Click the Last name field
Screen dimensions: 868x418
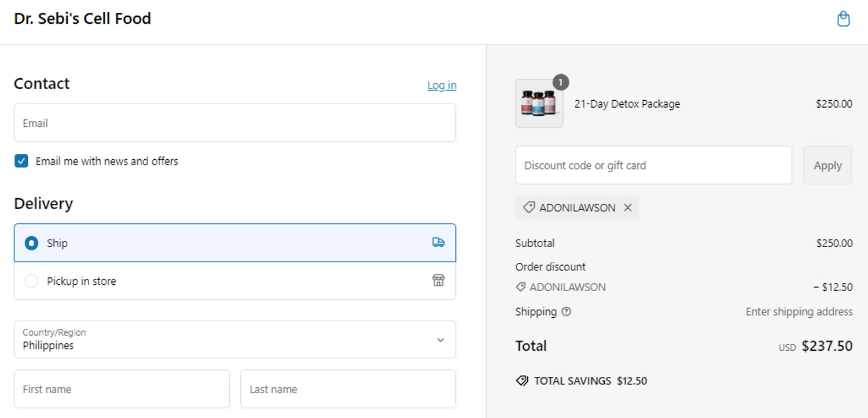348,389
